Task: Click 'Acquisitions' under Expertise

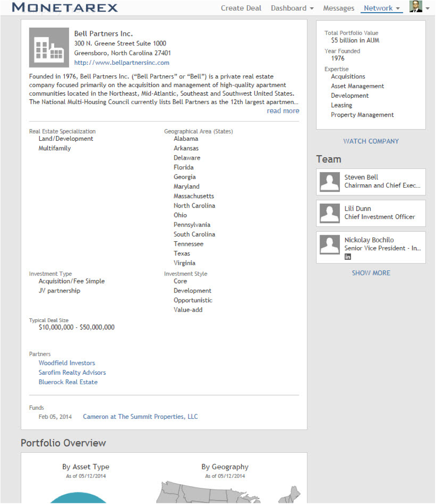Action: [x=348, y=76]
